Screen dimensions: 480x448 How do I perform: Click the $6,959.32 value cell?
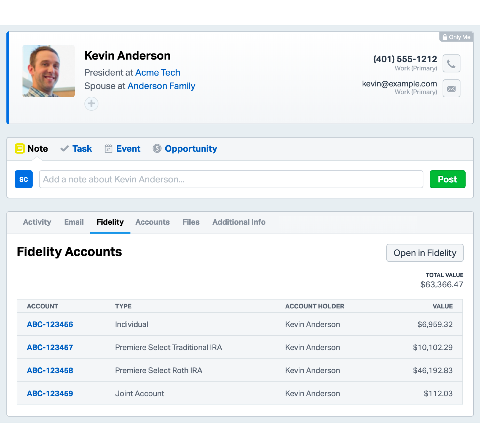click(x=435, y=324)
